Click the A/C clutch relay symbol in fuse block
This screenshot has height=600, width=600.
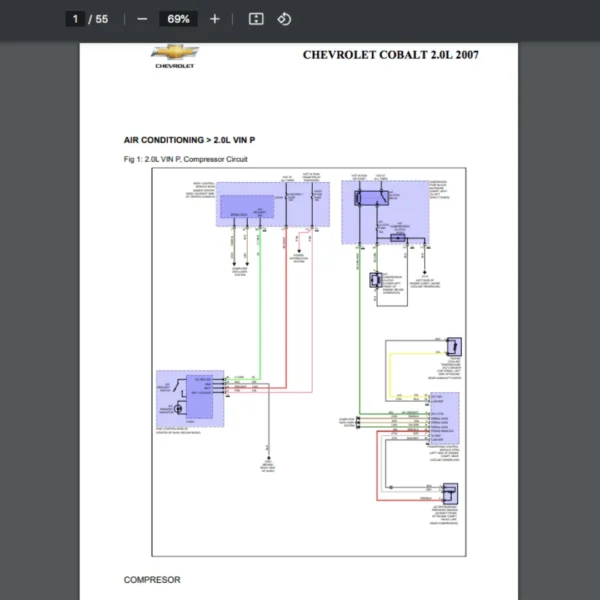tap(372, 198)
